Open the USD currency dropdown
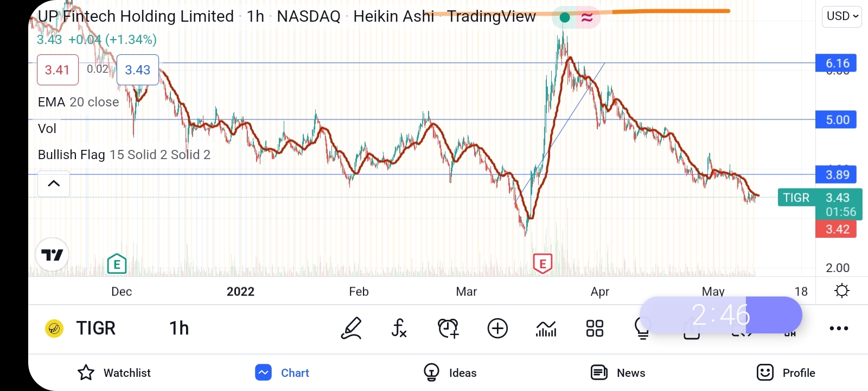This screenshot has width=868, height=391. click(841, 16)
